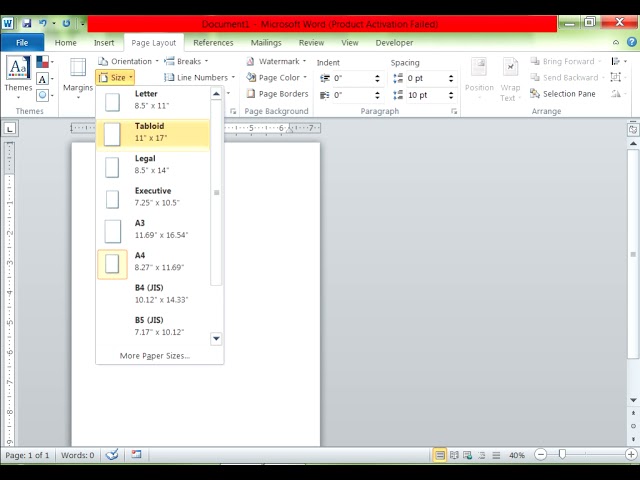Screen dimensions: 640x480
Task: Click the zoom in plus button
Action: (x=631, y=454)
